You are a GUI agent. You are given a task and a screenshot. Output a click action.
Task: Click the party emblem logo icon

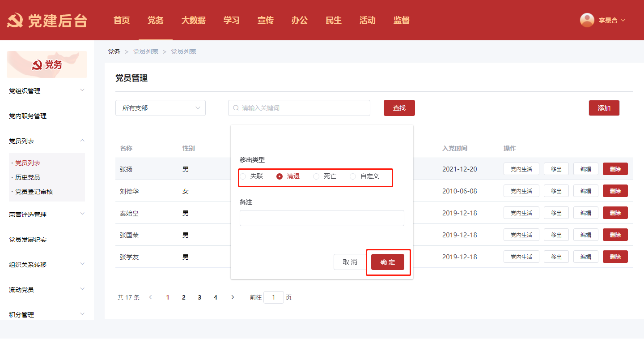[x=15, y=21]
